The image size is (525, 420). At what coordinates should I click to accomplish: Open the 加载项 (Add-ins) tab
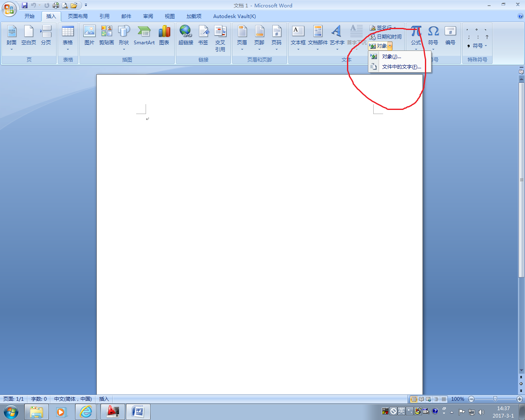(194, 16)
